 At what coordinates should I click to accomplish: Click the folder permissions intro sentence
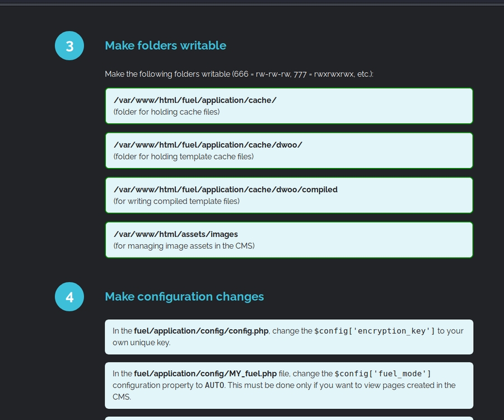coord(239,74)
